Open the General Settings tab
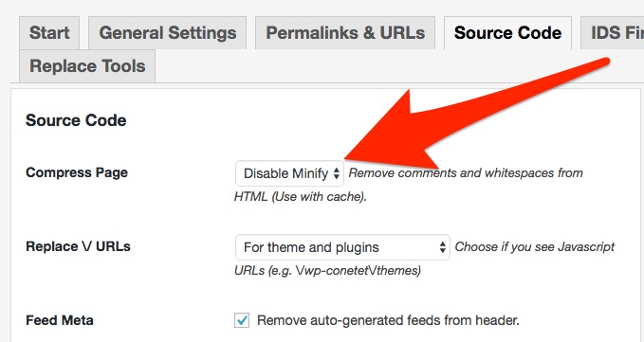This screenshot has height=342, width=644. [x=168, y=33]
